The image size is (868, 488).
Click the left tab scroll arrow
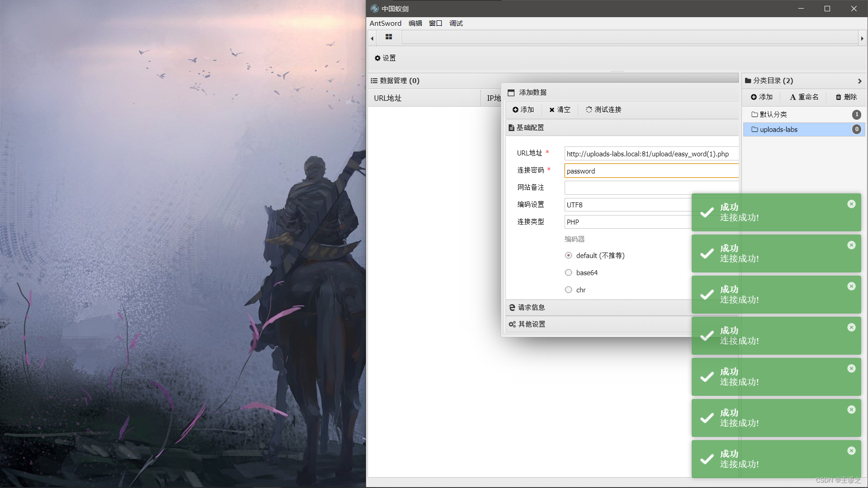pos(372,38)
